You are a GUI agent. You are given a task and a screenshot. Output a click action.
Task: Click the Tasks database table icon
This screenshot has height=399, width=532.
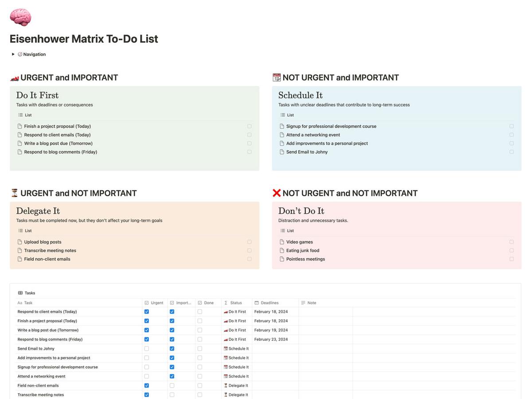pyautogui.click(x=21, y=293)
